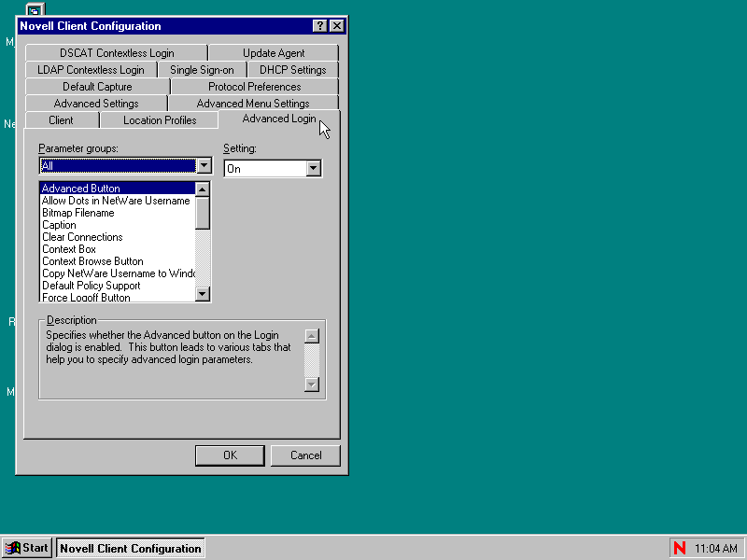The height and width of the screenshot is (560, 747).
Task: Click Novell Client Configuration taskbar button
Action: [x=131, y=548]
